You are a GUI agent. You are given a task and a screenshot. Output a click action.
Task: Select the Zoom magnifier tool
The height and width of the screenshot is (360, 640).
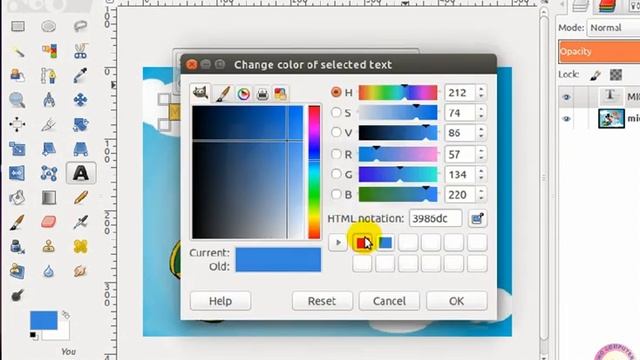18,100
